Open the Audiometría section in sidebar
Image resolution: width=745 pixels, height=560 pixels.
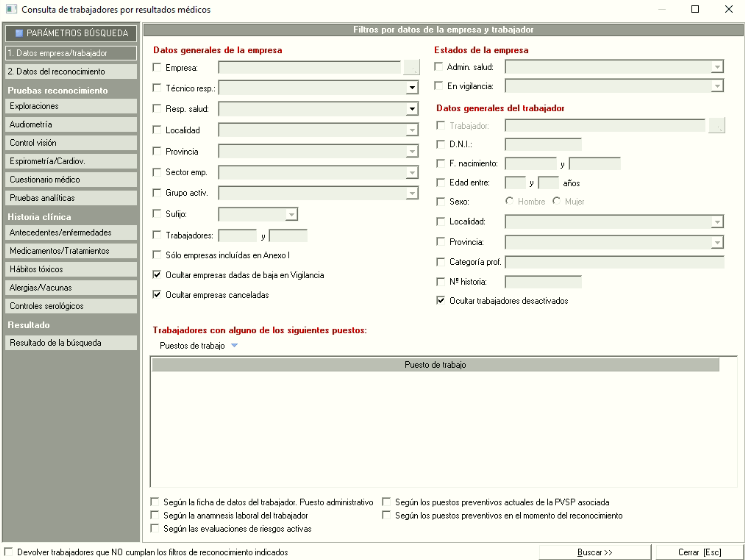(70, 125)
